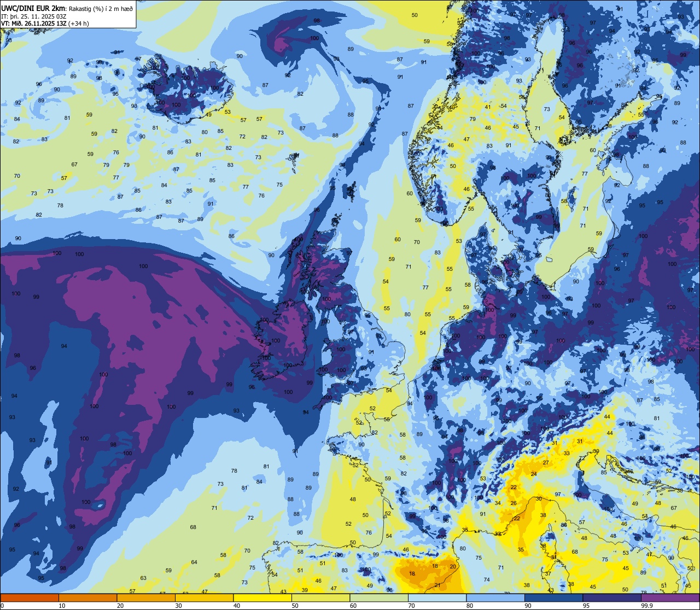This screenshot has height=610, width=700.
Task: Select the yellow legend band between 40 and 50
Action: tap(262, 597)
